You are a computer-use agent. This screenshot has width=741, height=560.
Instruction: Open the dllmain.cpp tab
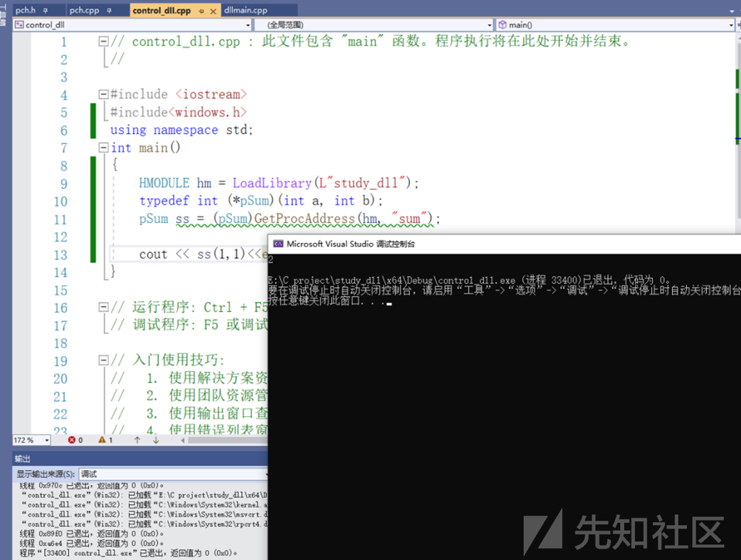click(x=245, y=10)
